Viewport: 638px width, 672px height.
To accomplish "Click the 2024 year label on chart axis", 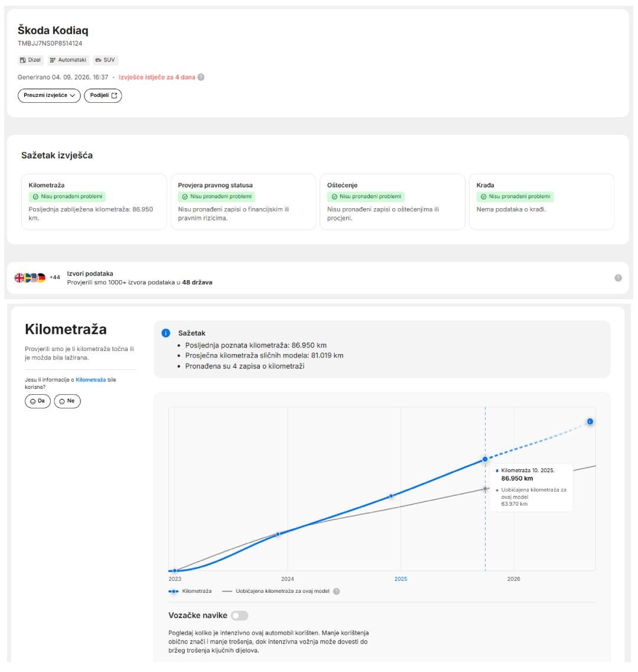I will coord(288,579).
